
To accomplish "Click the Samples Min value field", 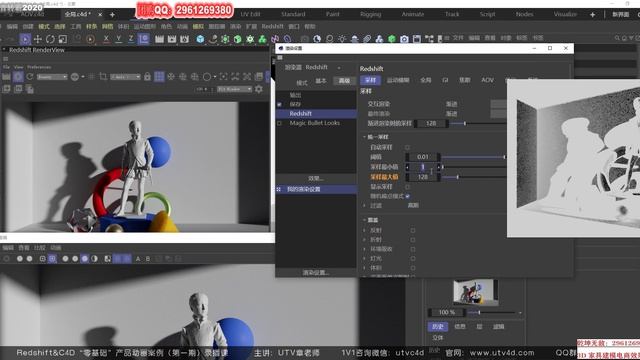I will click(x=423, y=167).
